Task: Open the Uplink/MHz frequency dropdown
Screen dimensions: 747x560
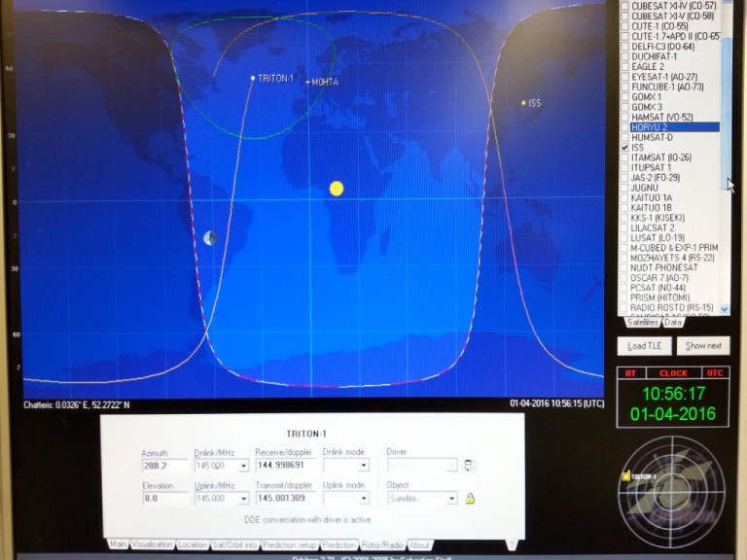Action: coord(243,499)
